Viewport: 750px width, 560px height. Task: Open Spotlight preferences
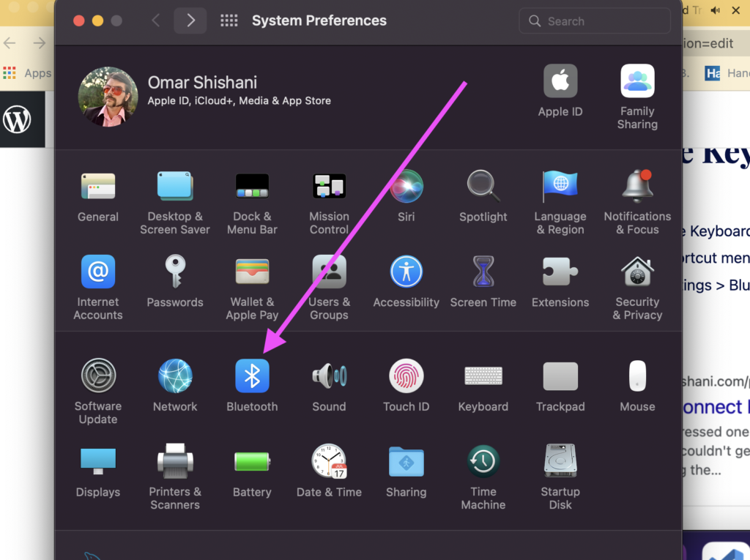pos(483,186)
